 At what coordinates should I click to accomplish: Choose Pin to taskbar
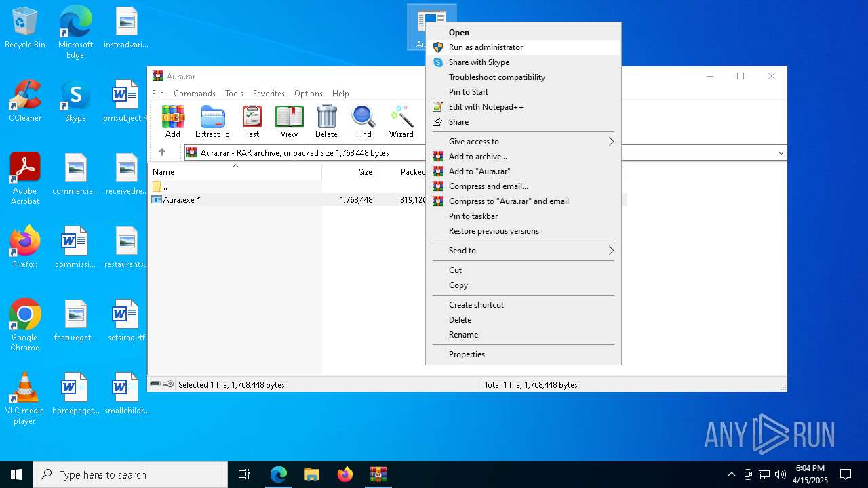click(x=523, y=216)
